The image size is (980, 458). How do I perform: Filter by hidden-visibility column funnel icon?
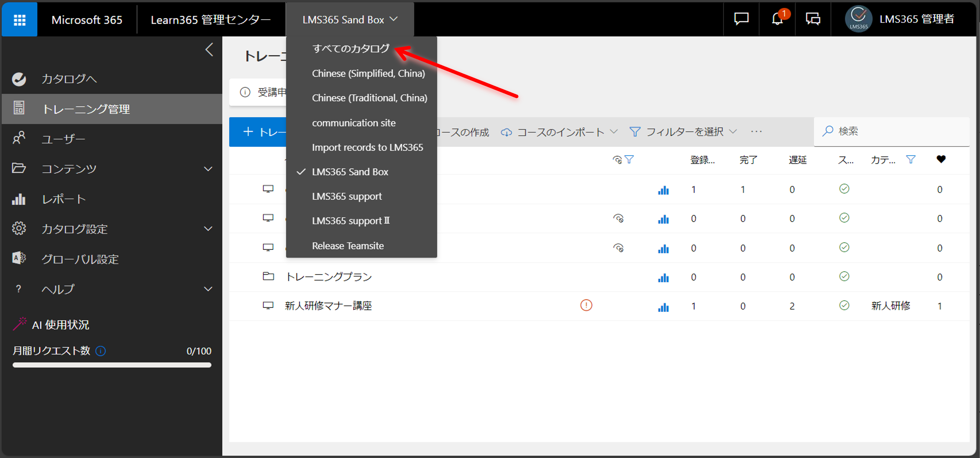(629, 160)
